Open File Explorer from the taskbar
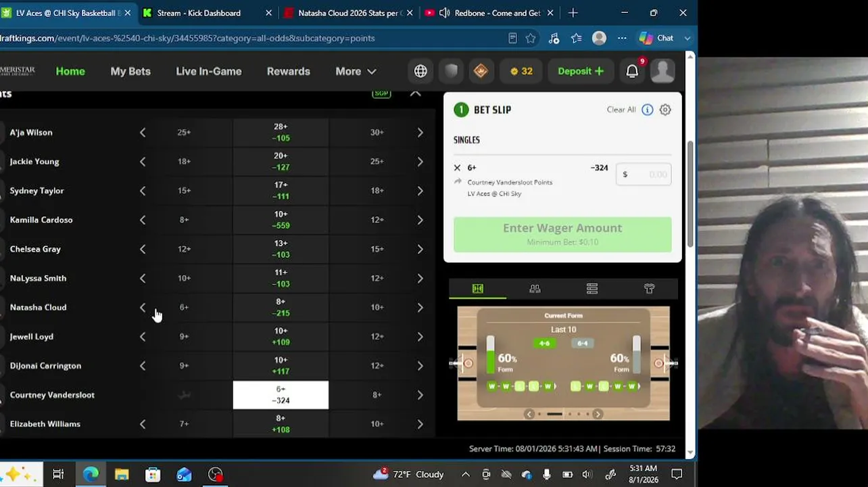Screen dimensions: 868x487 [122, 474]
